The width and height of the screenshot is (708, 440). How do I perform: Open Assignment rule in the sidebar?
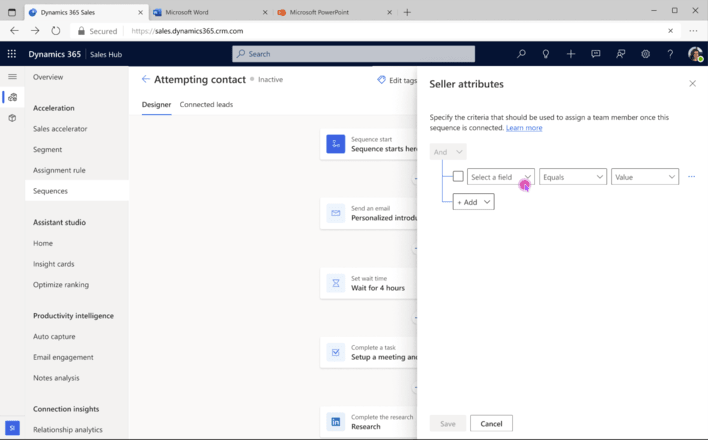pos(59,170)
